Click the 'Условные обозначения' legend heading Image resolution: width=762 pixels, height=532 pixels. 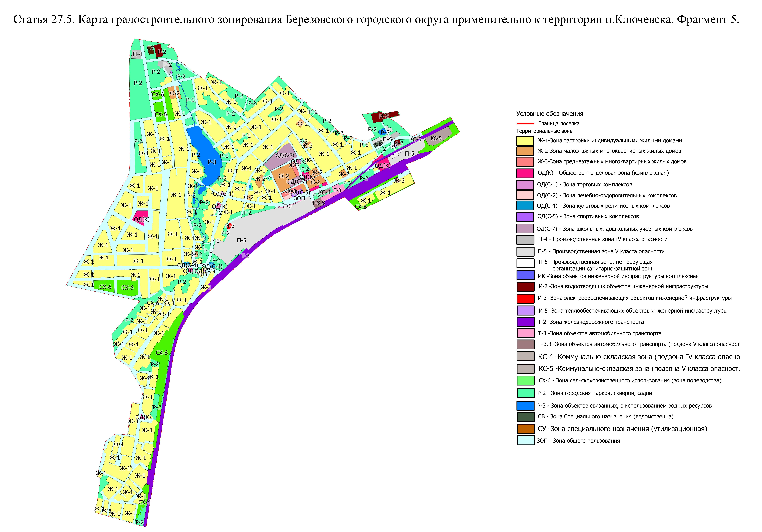[x=550, y=114]
